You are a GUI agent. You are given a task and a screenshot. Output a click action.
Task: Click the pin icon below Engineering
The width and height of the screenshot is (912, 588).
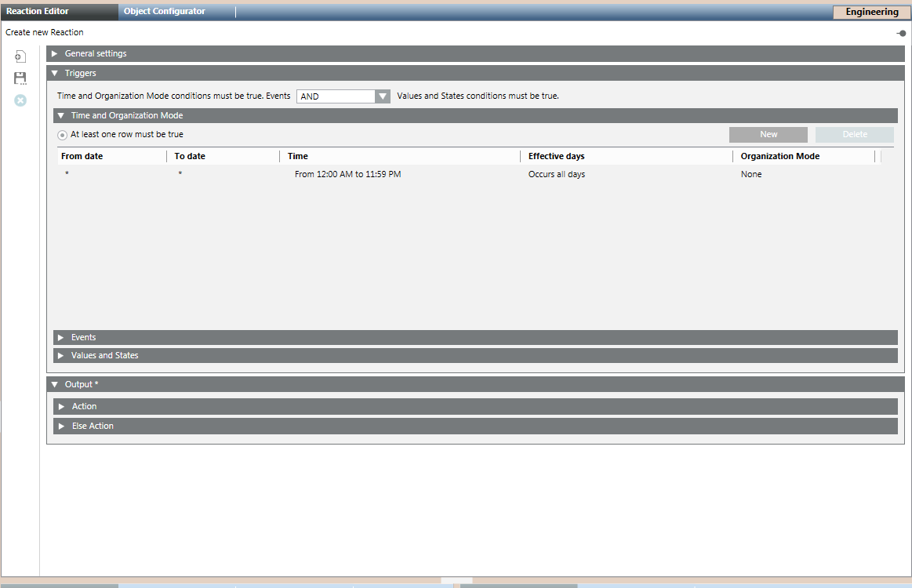901,33
